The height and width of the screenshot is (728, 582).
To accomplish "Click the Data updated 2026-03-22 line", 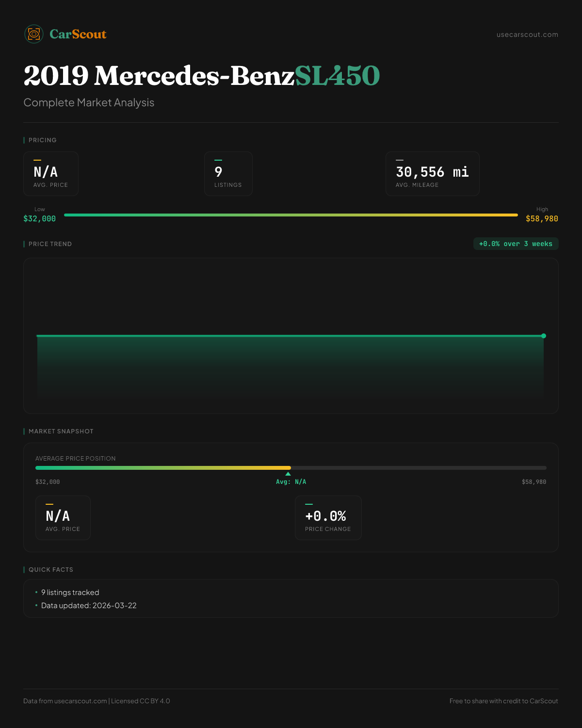I will 89,605.
